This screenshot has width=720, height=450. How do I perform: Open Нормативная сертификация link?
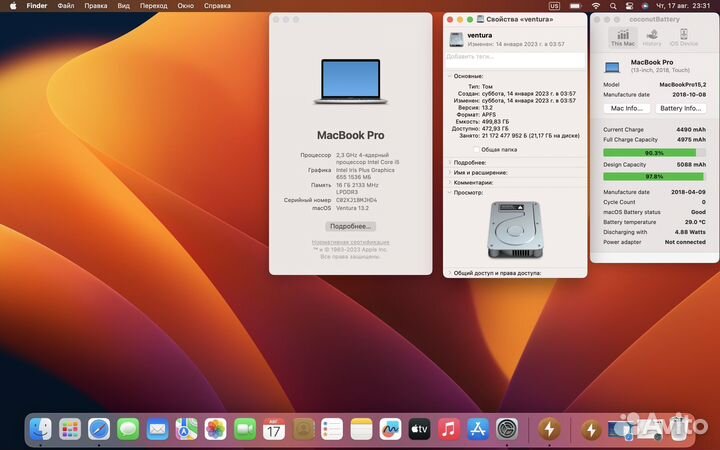[350, 242]
